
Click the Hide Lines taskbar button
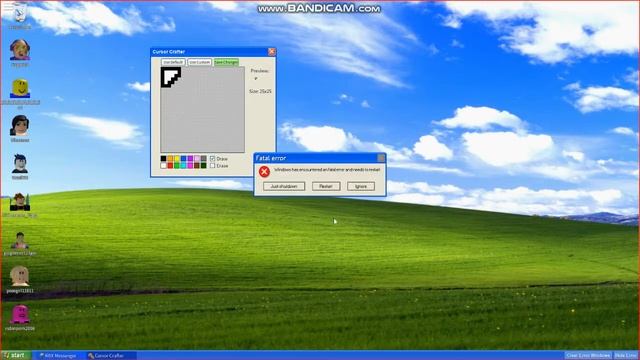[626, 356]
